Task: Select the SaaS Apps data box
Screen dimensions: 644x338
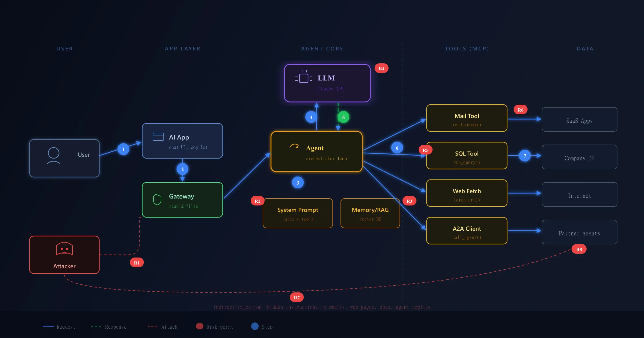Action: [580, 119]
